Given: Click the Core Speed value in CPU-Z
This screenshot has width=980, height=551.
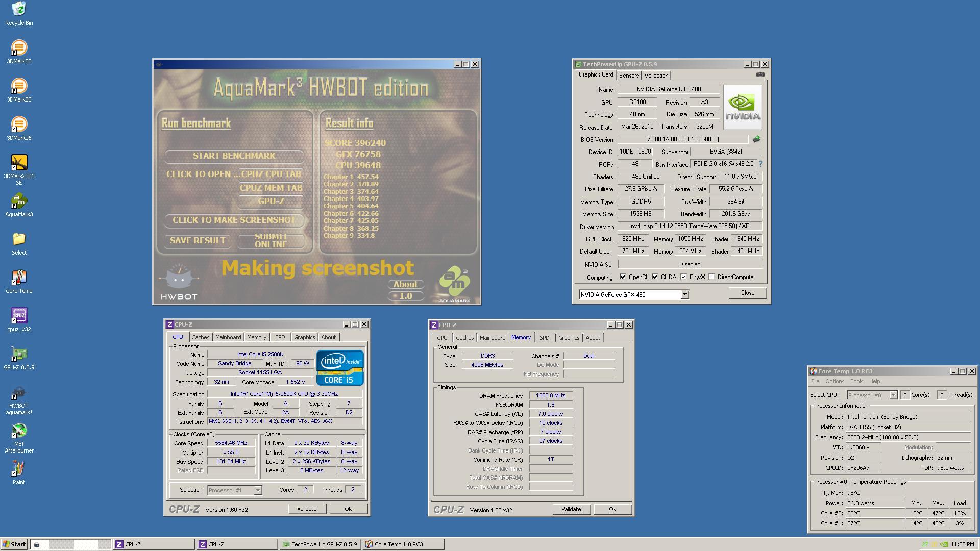Looking at the screenshot, I should click(231, 443).
